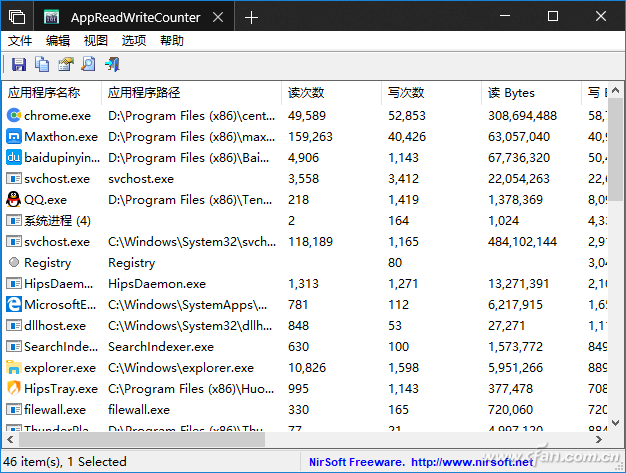The image size is (626, 473).
Task: Click read bytes 484,102,144
Action: tap(522, 242)
